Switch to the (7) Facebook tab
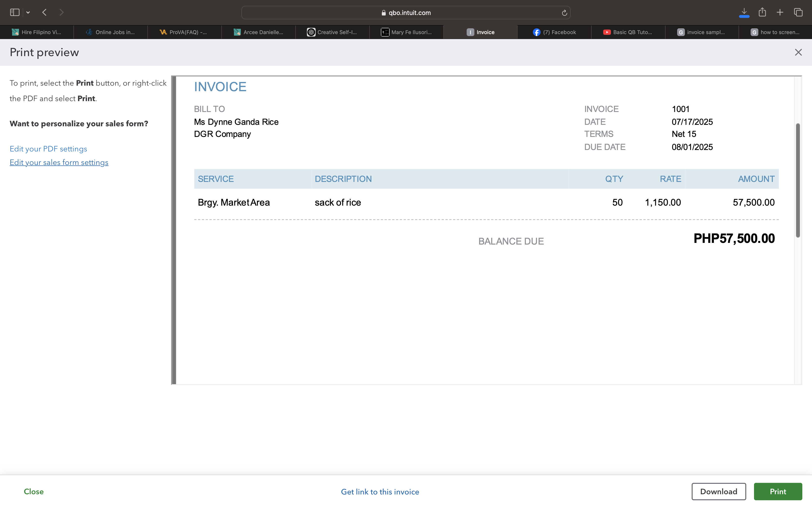Viewport: 812px width, 508px height. [x=554, y=32]
